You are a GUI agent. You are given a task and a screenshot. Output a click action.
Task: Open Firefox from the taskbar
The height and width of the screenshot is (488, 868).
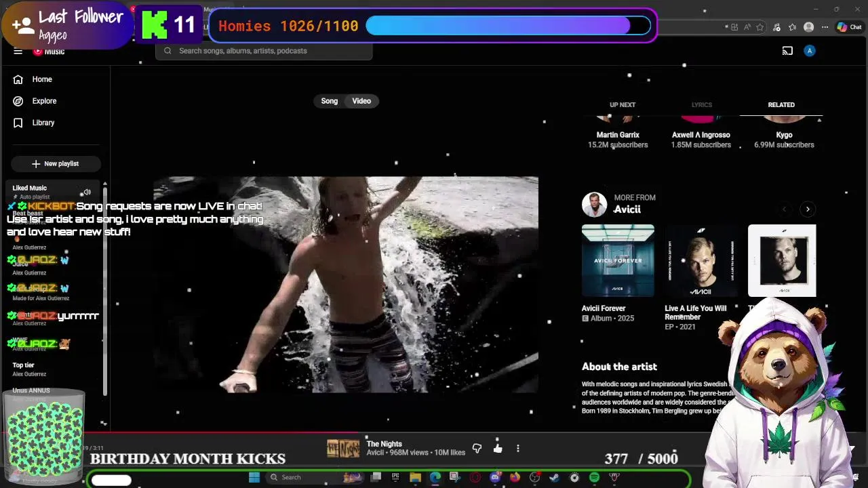(x=515, y=477)
